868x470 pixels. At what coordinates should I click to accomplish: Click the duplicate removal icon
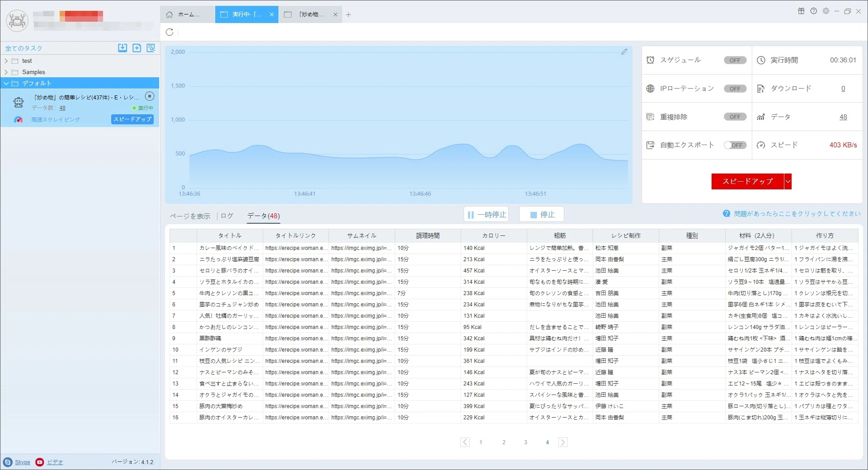click(x=650, y=117)
